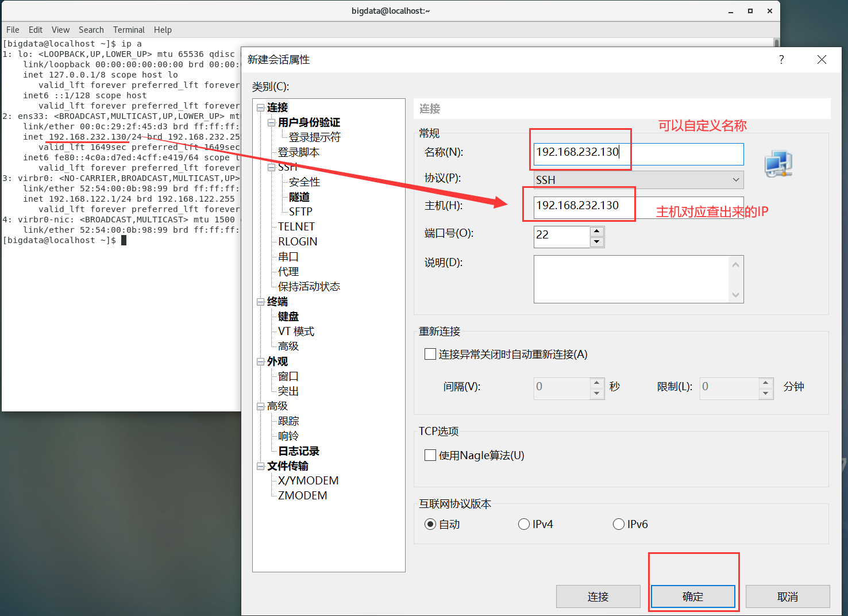Collapse the 连接 tree branch

[x=260, y=107]
